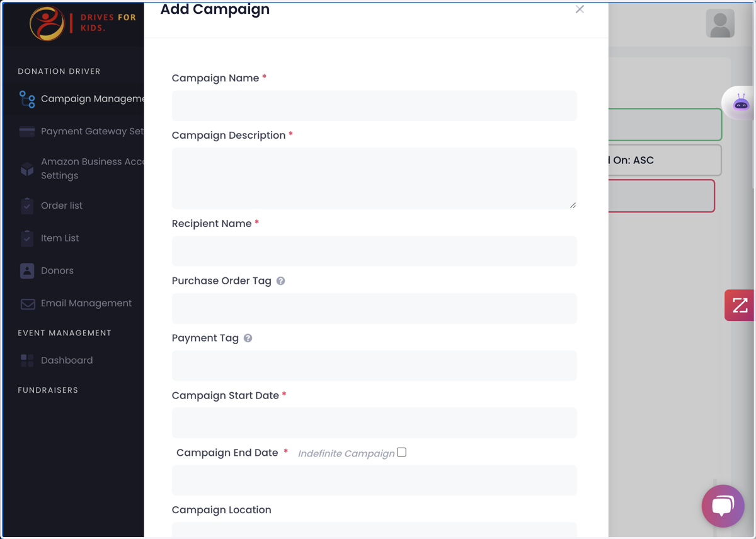Image resolution: width=756 pixels, height=539 pixels.
Task: Click into the Recipient Name field
Action: click(x=374, y=251)
